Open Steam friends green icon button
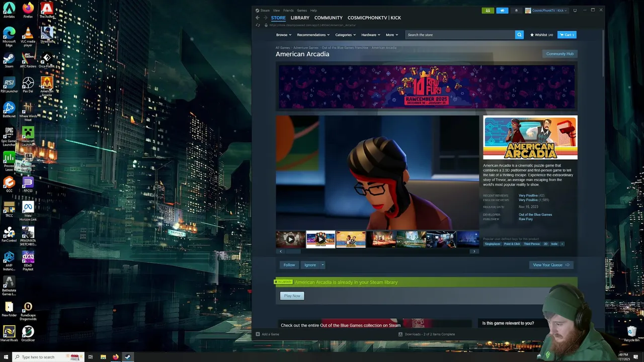The height and width of the screenshot is (362, 644). tap(488, 10)
